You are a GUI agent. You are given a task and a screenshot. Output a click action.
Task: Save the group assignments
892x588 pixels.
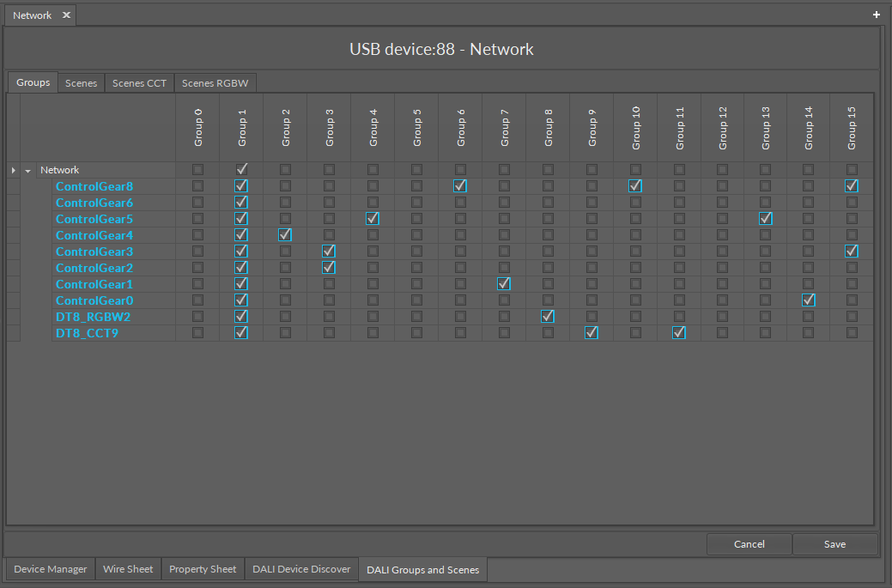point(834,544)
